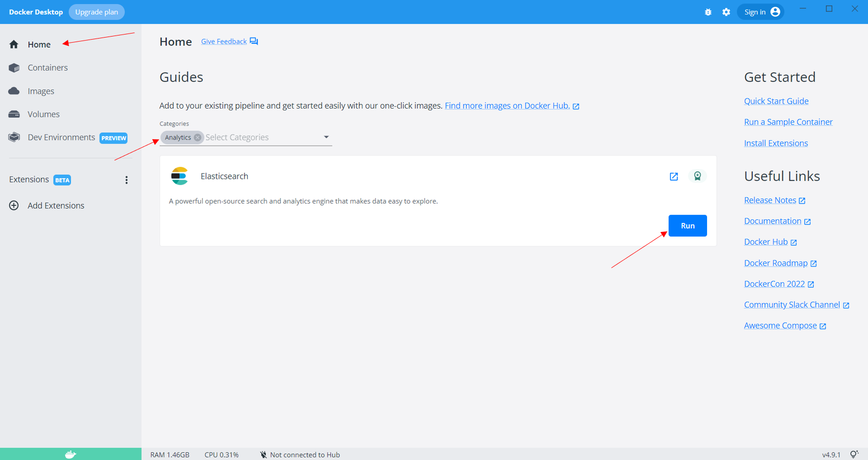Open Run a Sample Container link
868x460 pixels.
pos(788,122)
